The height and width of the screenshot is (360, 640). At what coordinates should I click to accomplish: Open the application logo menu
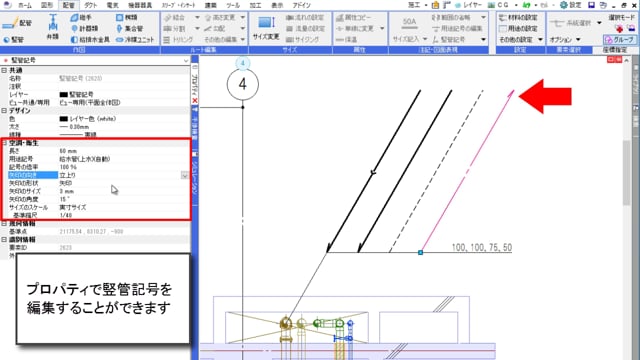7,5
